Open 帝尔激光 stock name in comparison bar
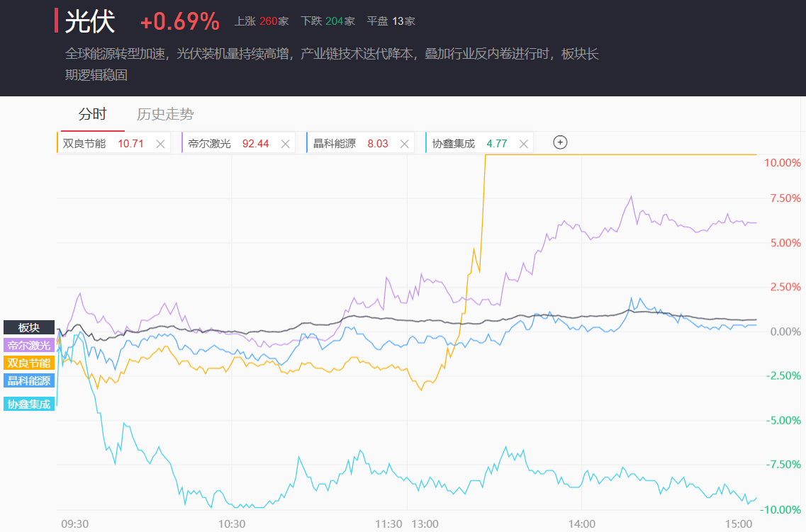Image resolution: width=806 pixels, height=532 pixels. pos(210,144)
